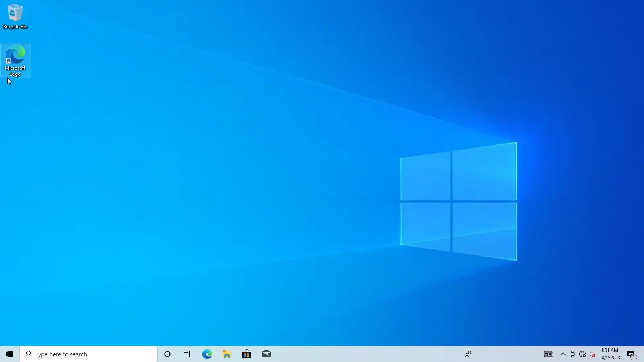Open the Mail app on the taskbar
The image size is (644, 362).
pos(266,354)
